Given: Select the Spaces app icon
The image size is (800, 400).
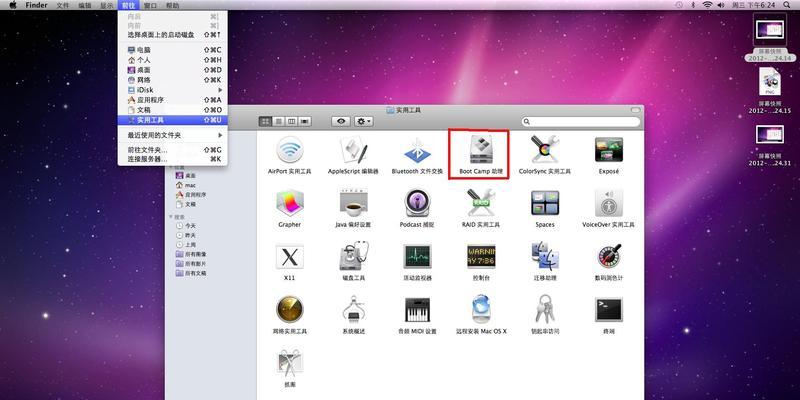Looking at the screenshot, I should pyautogui.click(x=544, y=203).
